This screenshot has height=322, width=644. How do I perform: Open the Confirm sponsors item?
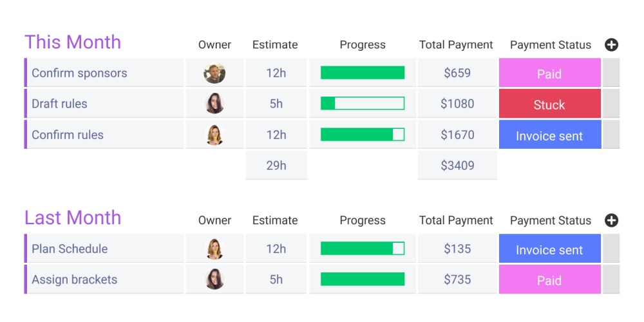tap(79, 73)
